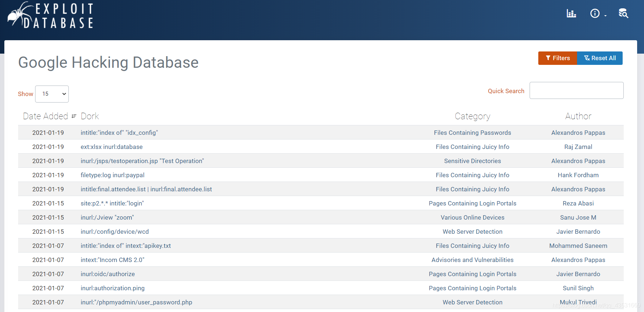Sort by Date Added column icon

(74, 116)
